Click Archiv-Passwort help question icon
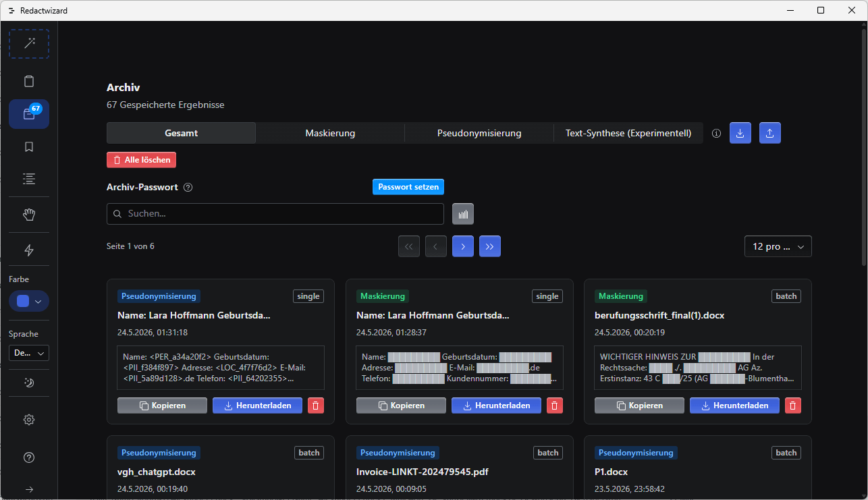The image size is (868, 500). tap(188, 187)
